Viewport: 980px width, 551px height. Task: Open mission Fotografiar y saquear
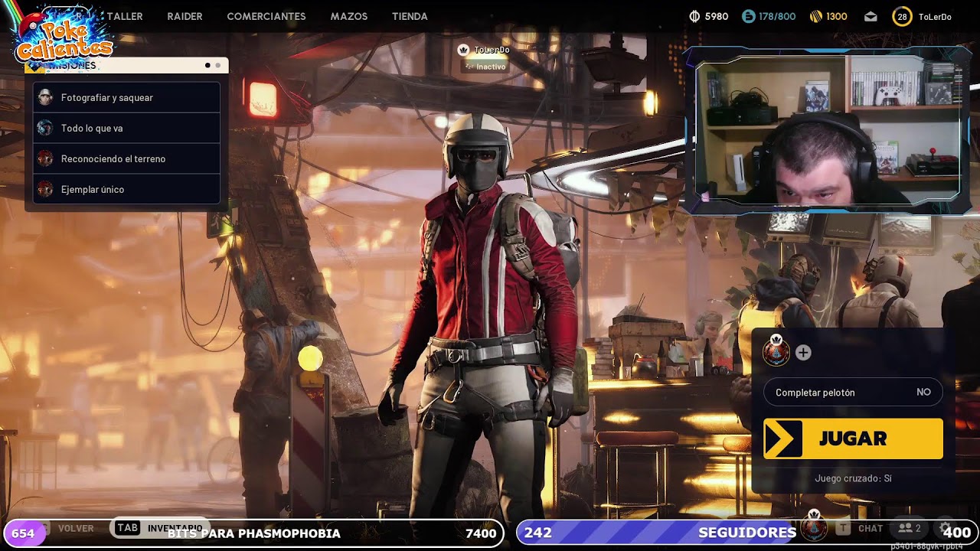click(x=127, y=97)
